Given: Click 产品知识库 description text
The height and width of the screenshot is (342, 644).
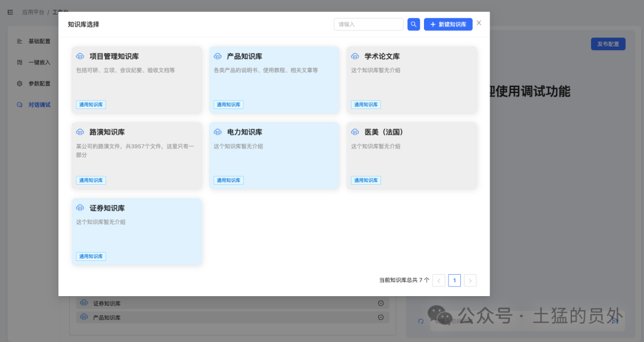Looking at the screenshot, I should coord(266,70).
